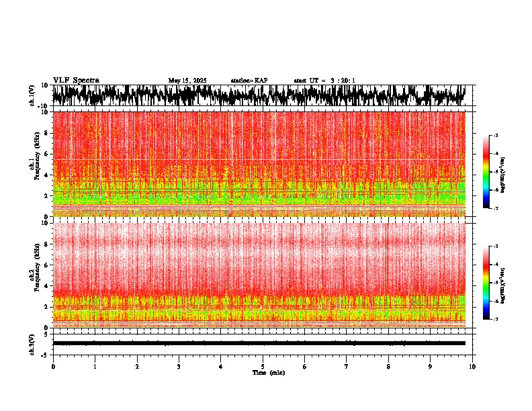The width and height of the screenshot is (532, 411).
Task: Click time axis tick '10'
Action: pos(472,367)
